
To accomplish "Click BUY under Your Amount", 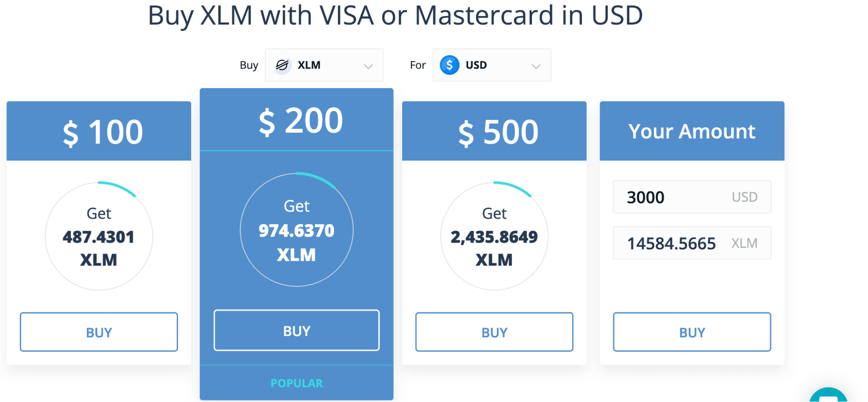I will click(692, 332).
